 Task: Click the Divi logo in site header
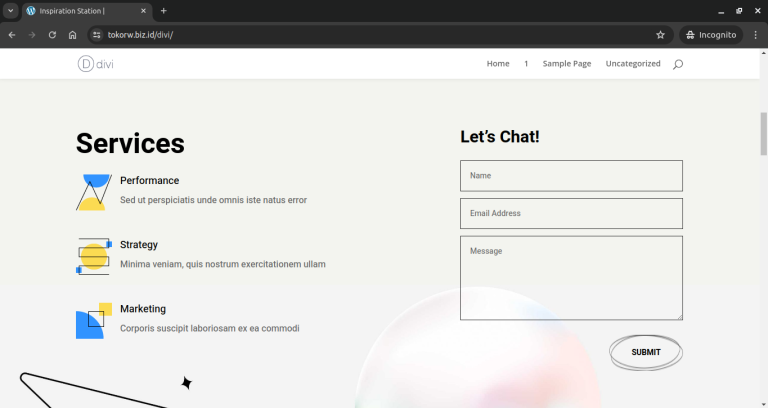(96, 64)
